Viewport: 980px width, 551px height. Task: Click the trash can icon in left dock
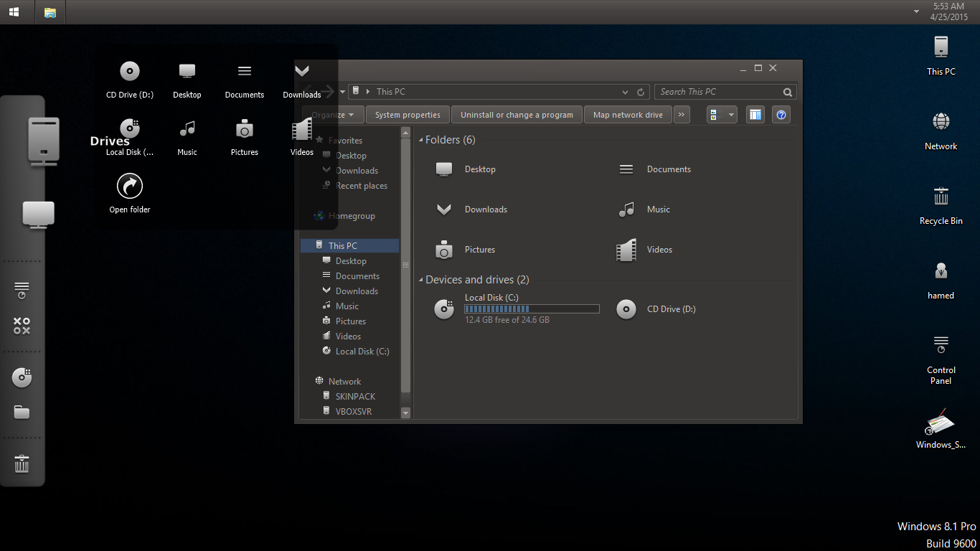click(22, 464)
